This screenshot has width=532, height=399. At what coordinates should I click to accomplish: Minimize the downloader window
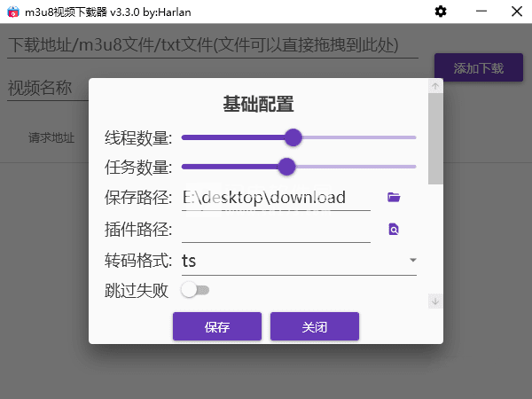(481, 12)
